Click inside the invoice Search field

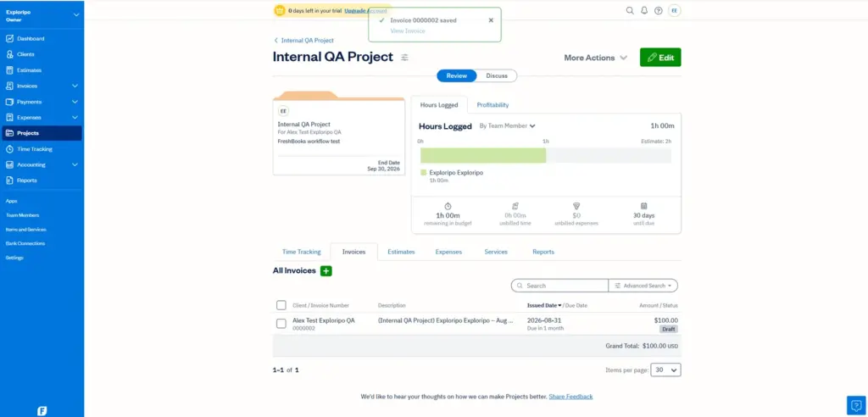coord(559,286)
